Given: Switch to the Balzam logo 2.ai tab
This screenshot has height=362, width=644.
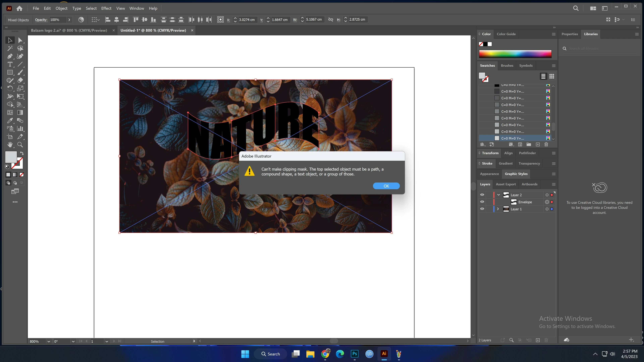Looking at the screenshot, I should (x=69, y=30).
